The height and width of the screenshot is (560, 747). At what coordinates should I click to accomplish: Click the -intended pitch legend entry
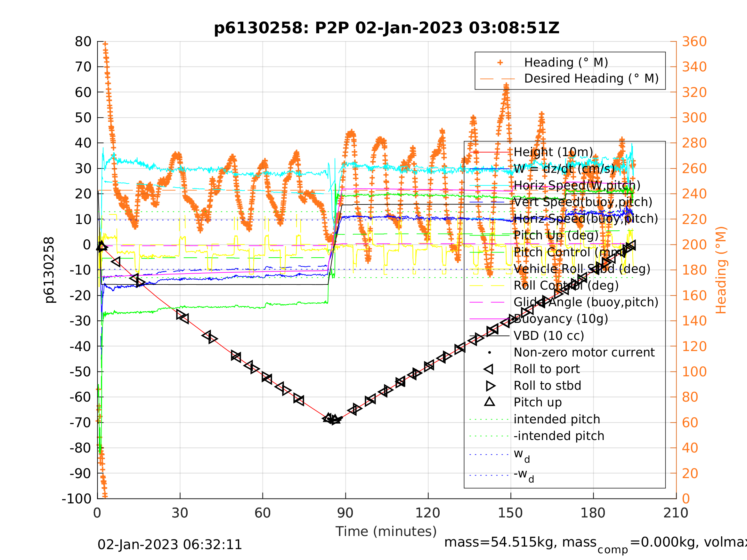[x=558, y=436]
